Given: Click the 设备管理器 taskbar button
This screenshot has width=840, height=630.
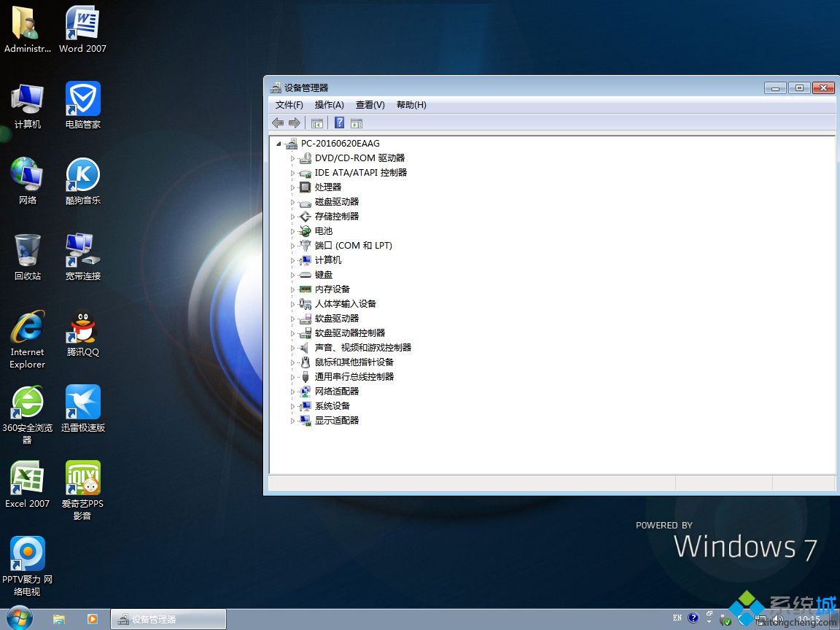Looking at the screenshot, I should point(168,619).
